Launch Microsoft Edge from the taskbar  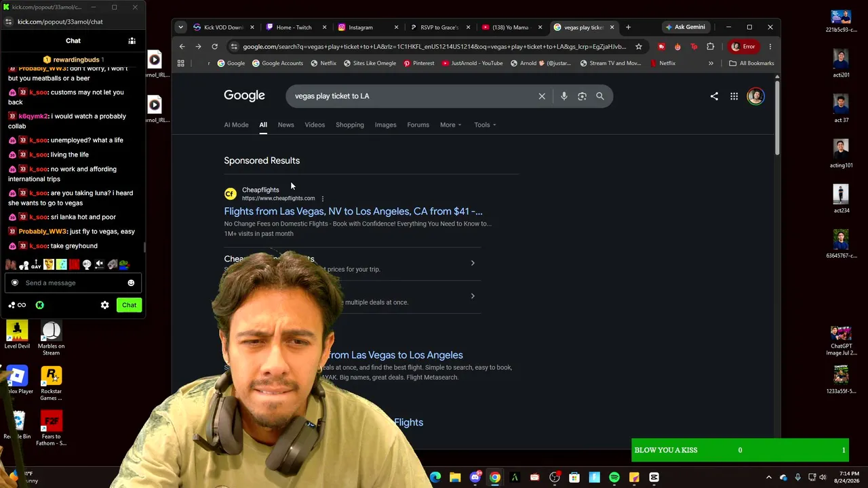pos(435,478)
